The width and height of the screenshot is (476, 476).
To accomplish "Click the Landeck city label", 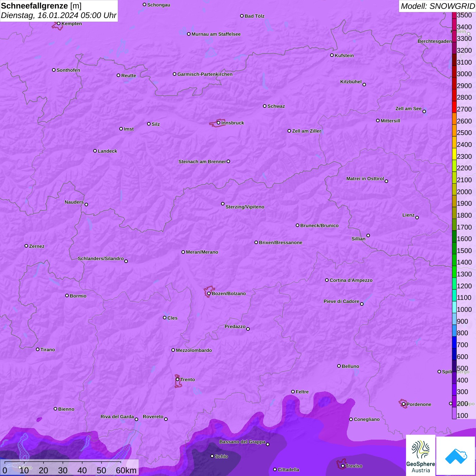I will (107, 151).
